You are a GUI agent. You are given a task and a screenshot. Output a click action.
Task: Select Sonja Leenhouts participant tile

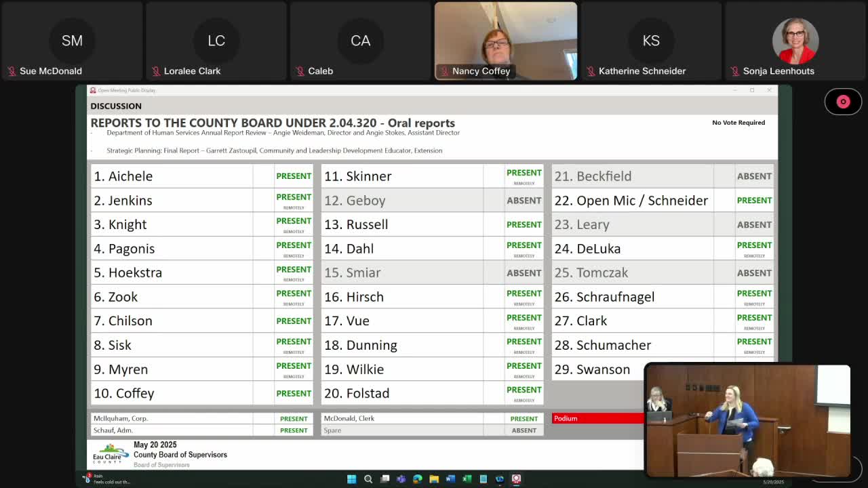[x=795, y=41]
